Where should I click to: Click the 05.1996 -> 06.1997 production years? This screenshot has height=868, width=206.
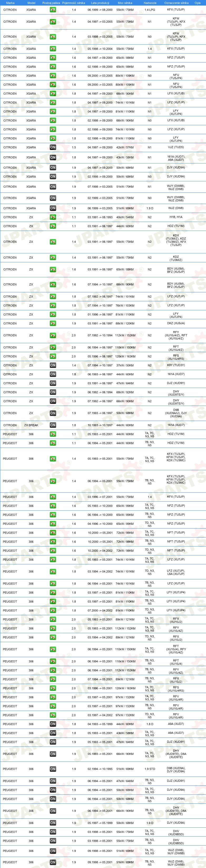point(100,356)
